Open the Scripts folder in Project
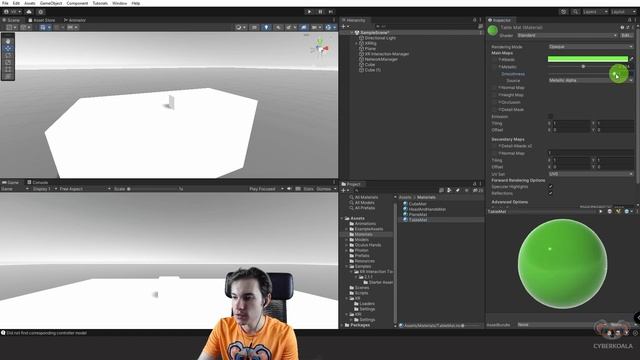The width and height of the screenshot is (640, 360). coord(361,293)
